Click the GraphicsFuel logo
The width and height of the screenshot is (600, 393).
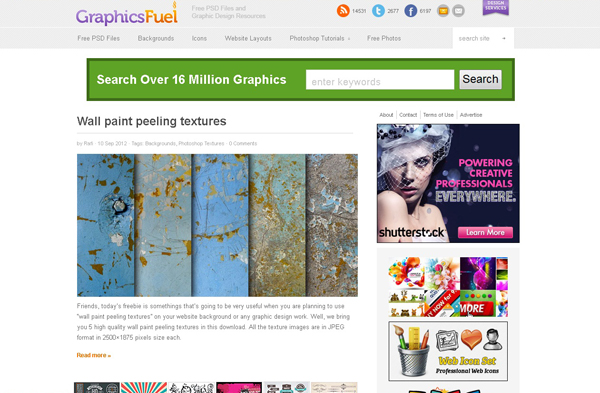(127, 15)
